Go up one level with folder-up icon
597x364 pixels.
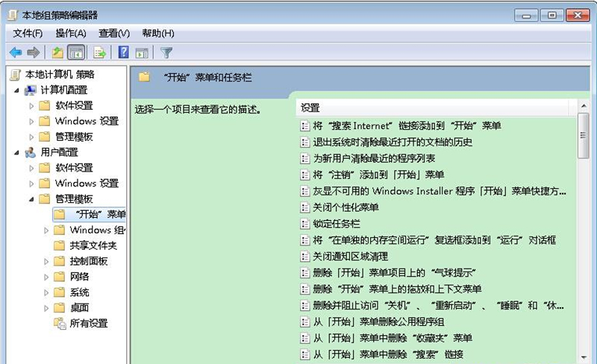57,52
